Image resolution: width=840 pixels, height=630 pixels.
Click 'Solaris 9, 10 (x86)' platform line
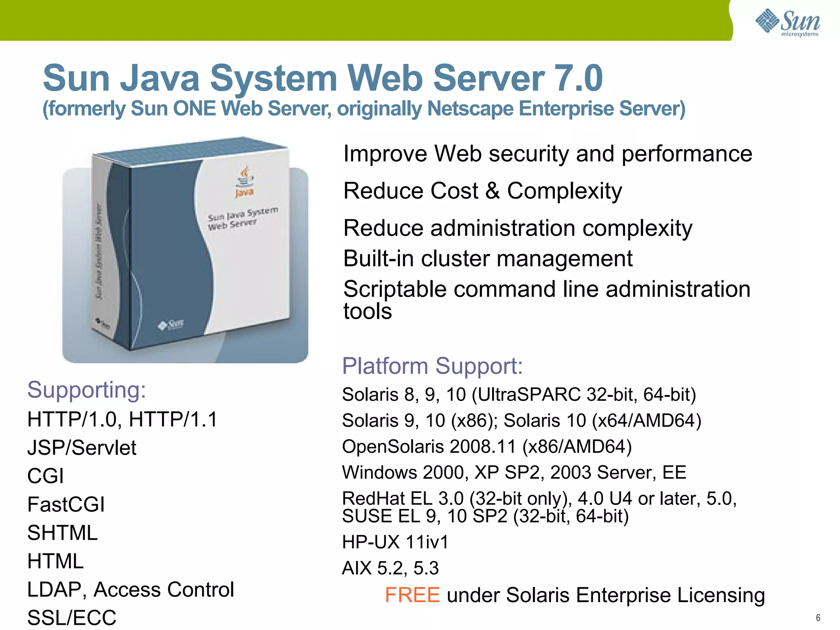coord(522,421)
